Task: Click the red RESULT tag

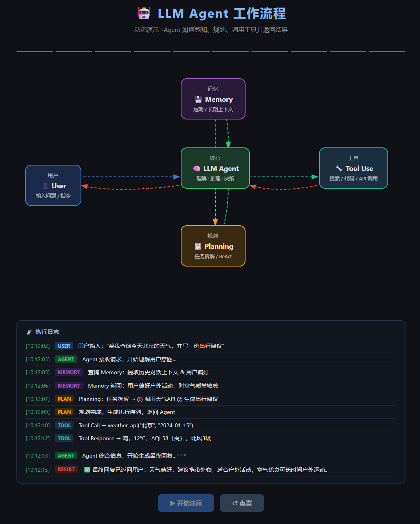Action: (x=66, y=470)
